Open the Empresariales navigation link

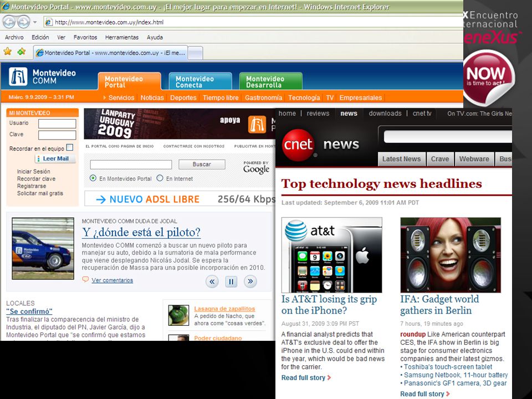(x=360, y=98)
